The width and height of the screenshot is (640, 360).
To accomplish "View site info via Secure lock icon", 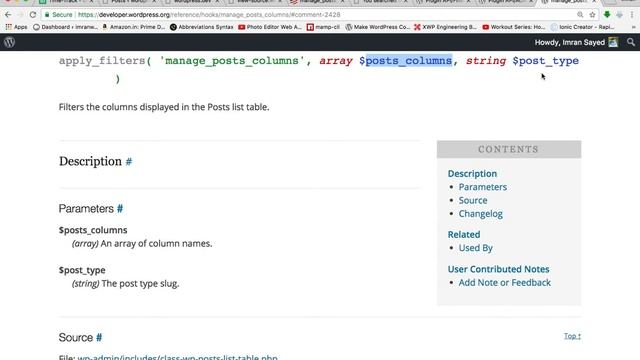I will coord(59,15).
